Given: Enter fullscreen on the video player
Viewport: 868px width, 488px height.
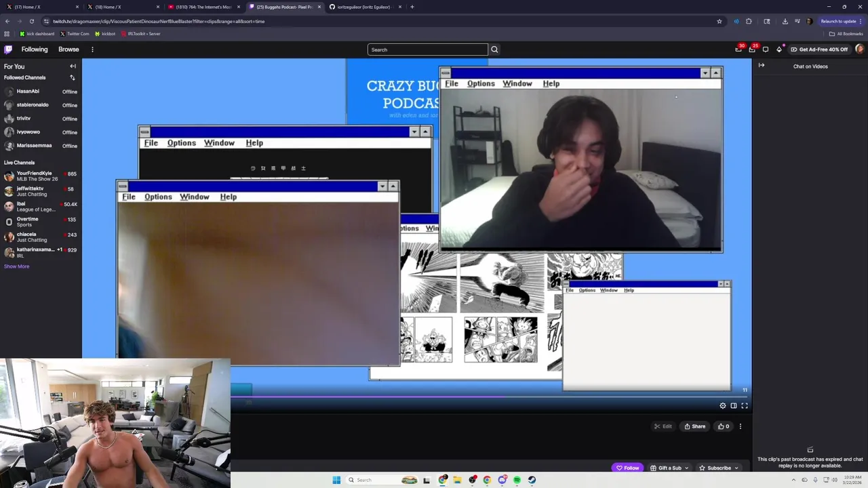Looking at the screenshot, I should tap(745, 405).
